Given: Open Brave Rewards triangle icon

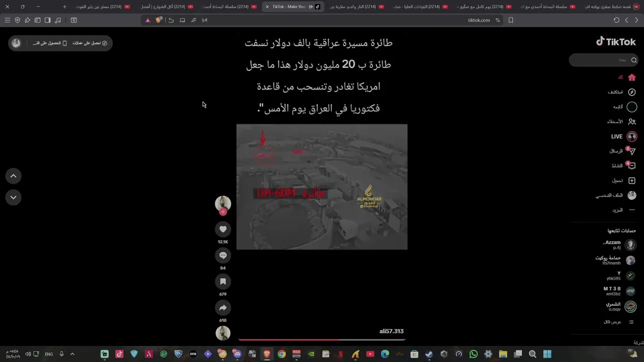Looking at the screenshot, I should click(147, 20).
